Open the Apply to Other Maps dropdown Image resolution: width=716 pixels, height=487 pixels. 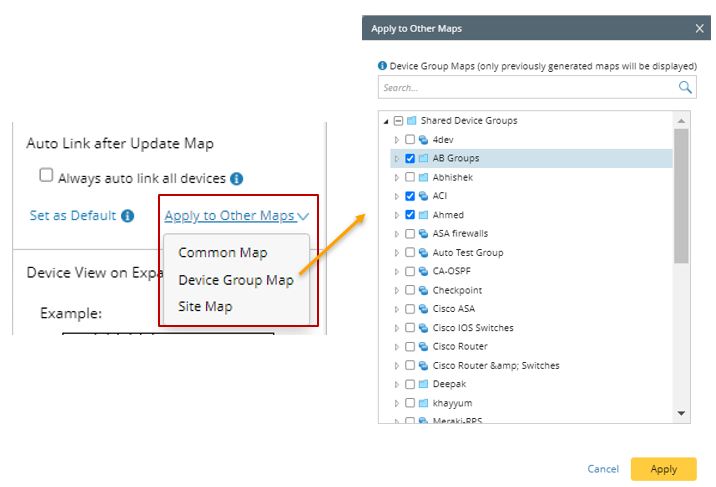point(237,216)
